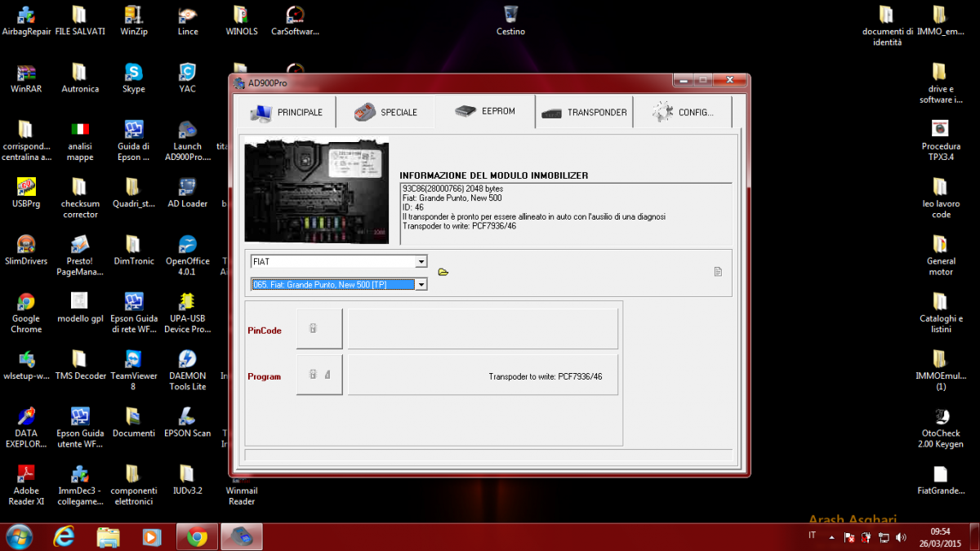Viewport: 980px width, 551px height.
Task: Select the WinRAR desktop icon
Action: pyautogui.click(x=26, y=78)
